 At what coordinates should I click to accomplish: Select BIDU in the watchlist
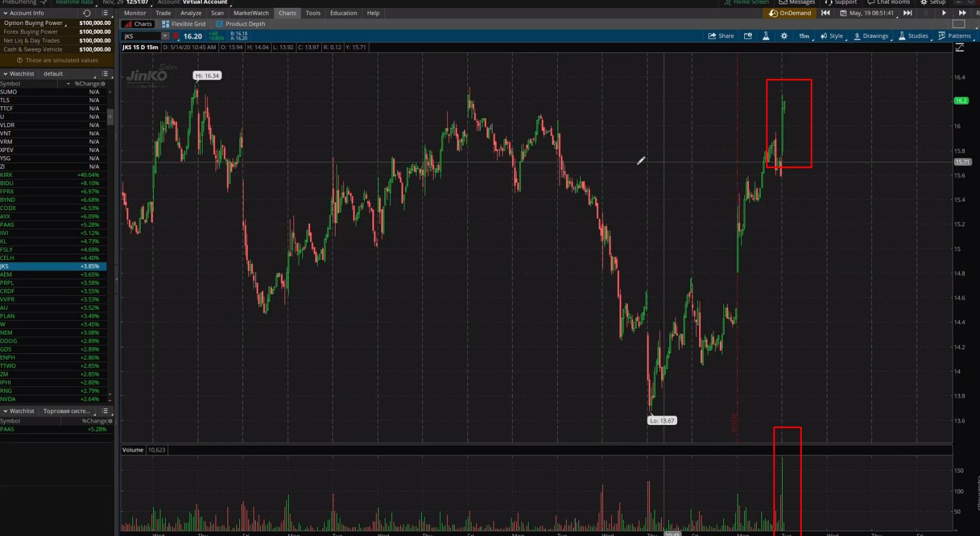7,183
